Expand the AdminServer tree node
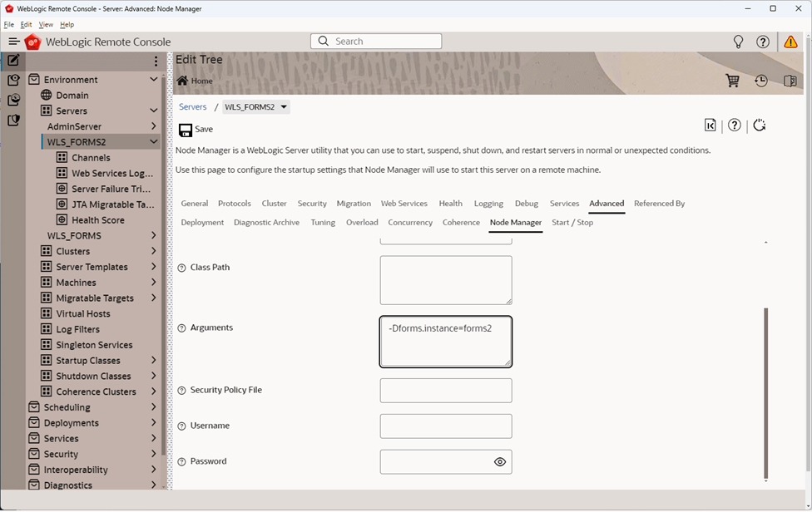Image resolution: width=812 pixels, height=512 pixels. 154,126
